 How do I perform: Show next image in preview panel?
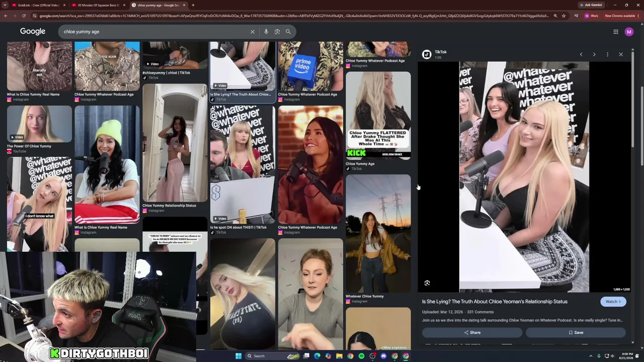pos(594,54)
